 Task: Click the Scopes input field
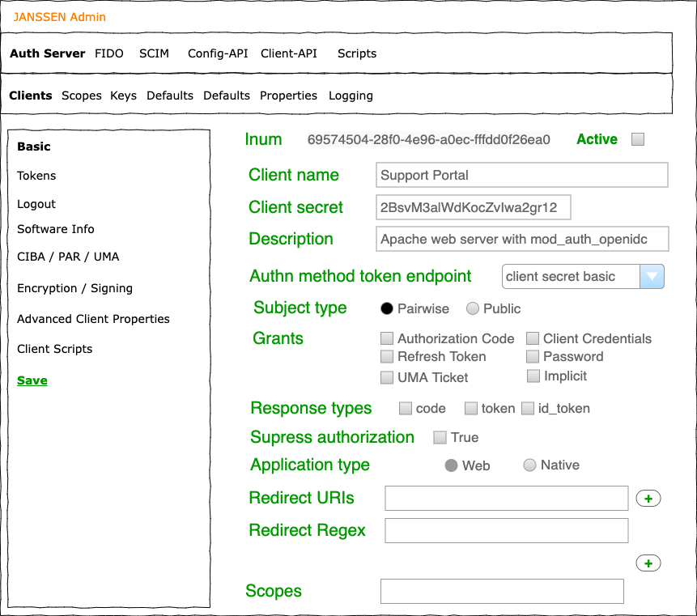(502, 591)
